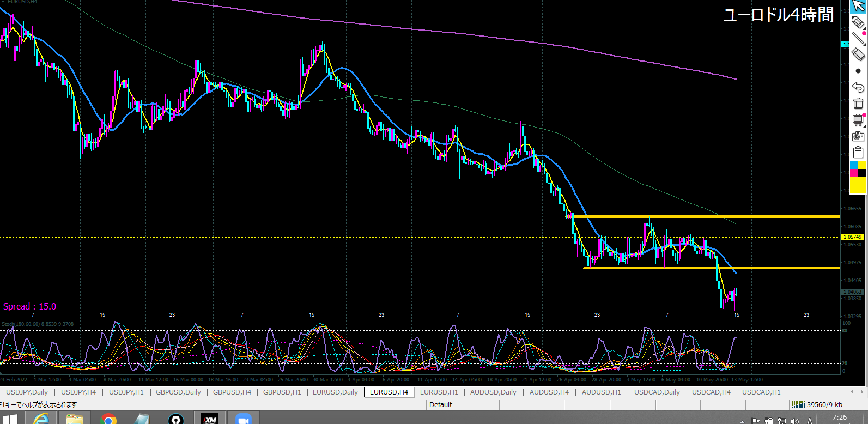The height and width of the screenshot is (424, 868).
Task: Open File Explorer from taskbar
Action: coord(75,419)
